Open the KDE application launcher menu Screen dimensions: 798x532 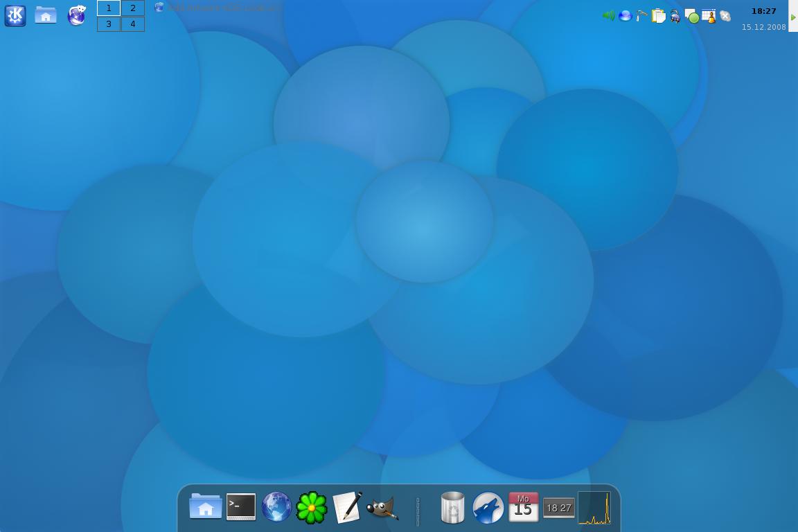click(15, 15)
